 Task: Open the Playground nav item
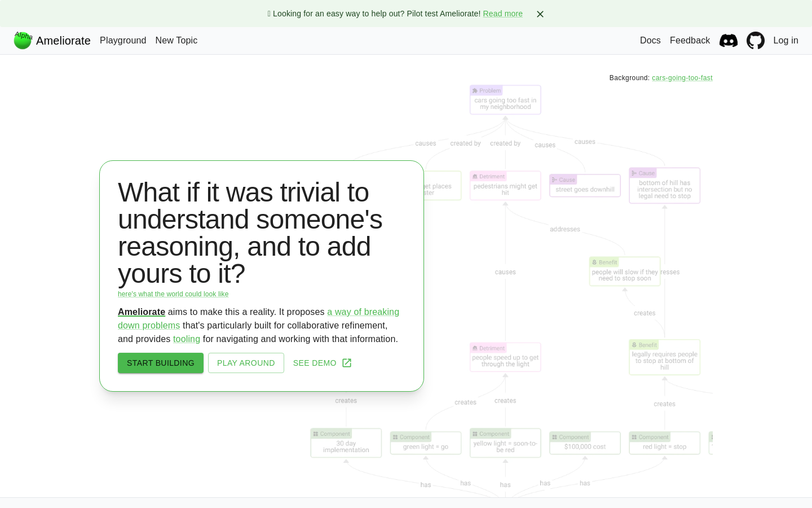coord(123,41)
